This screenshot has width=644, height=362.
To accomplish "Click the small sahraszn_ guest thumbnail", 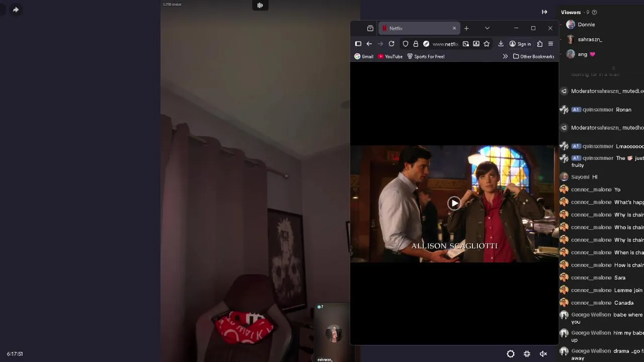I will 332,333.
